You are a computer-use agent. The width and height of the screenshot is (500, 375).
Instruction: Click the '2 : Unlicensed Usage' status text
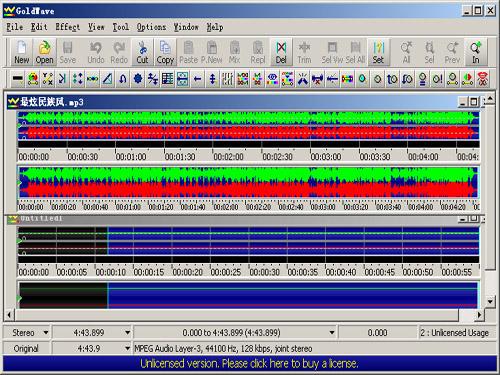click(455, 333)
